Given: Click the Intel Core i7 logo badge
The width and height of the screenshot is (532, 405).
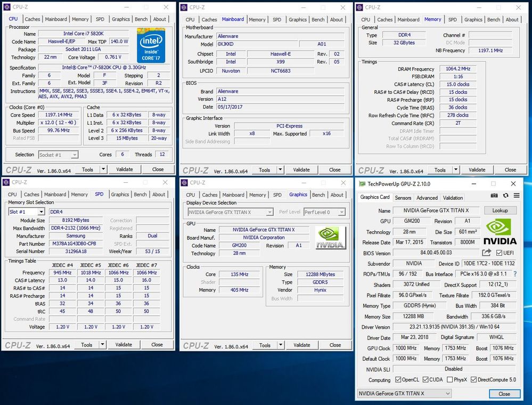Looking at the screenshot, I should 151,45.
